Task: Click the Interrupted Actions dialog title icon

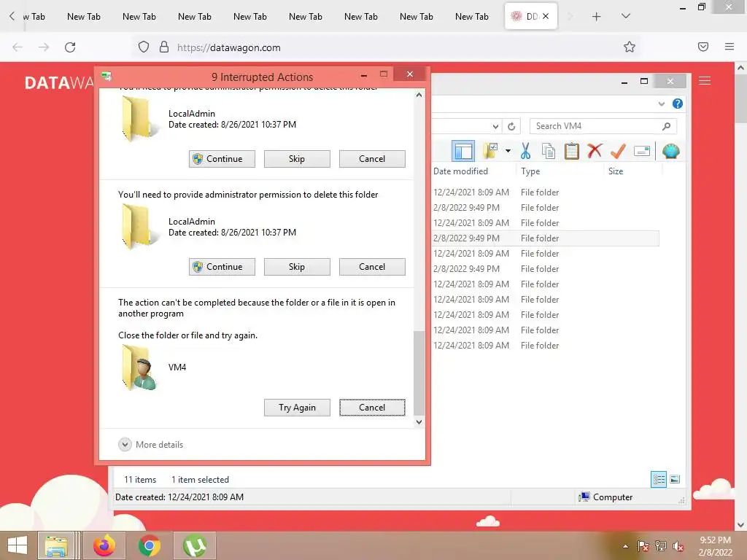Action: click(107, 76)
